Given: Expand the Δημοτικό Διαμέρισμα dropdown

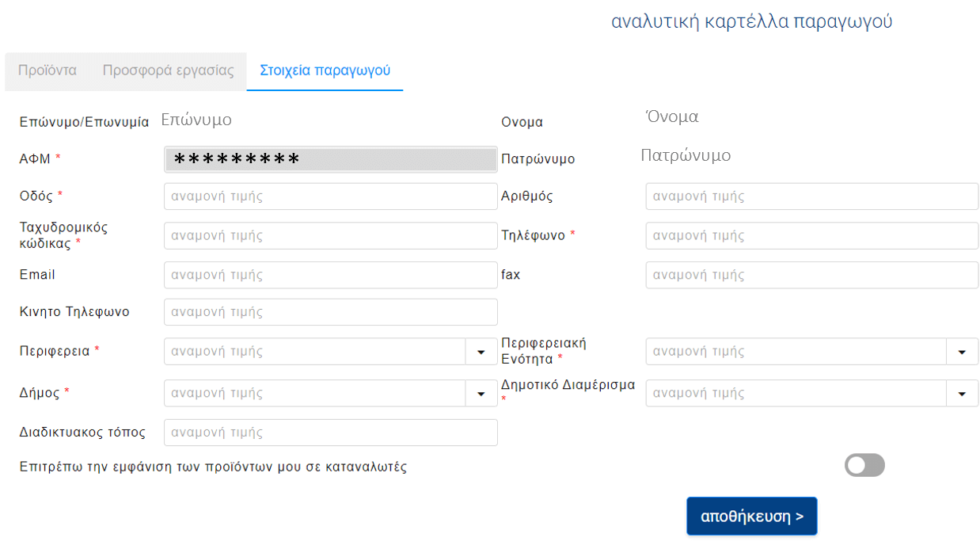Looking at the screenshot, I should 962,394.
